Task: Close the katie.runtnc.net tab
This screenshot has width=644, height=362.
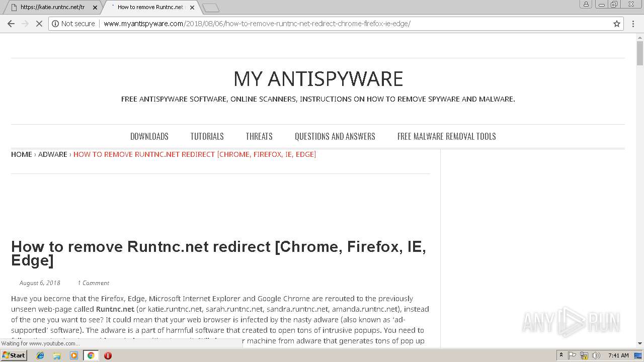Action: point(95,8)
